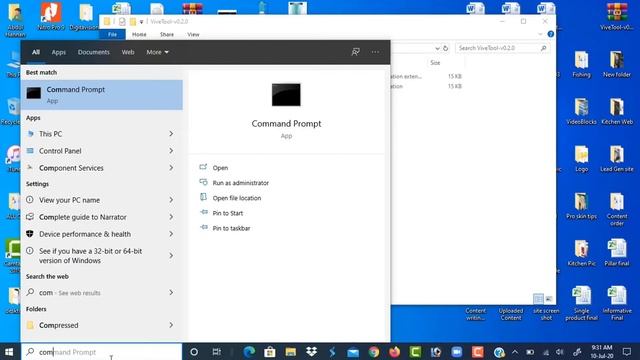Open Device performance & health setting
Image resolution: width=640 pixels, height=360 pixels.
click(102, 234)
